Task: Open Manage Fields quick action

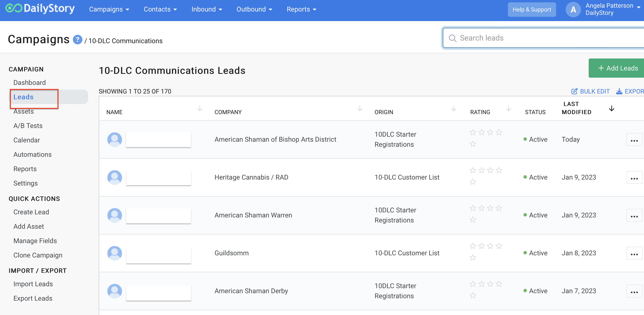Action: 35,241
